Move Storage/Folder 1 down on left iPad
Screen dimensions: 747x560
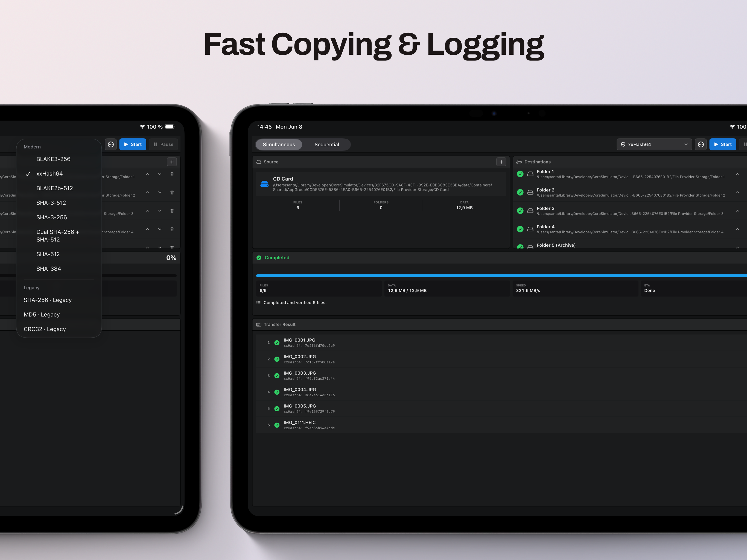click(160, 174)
